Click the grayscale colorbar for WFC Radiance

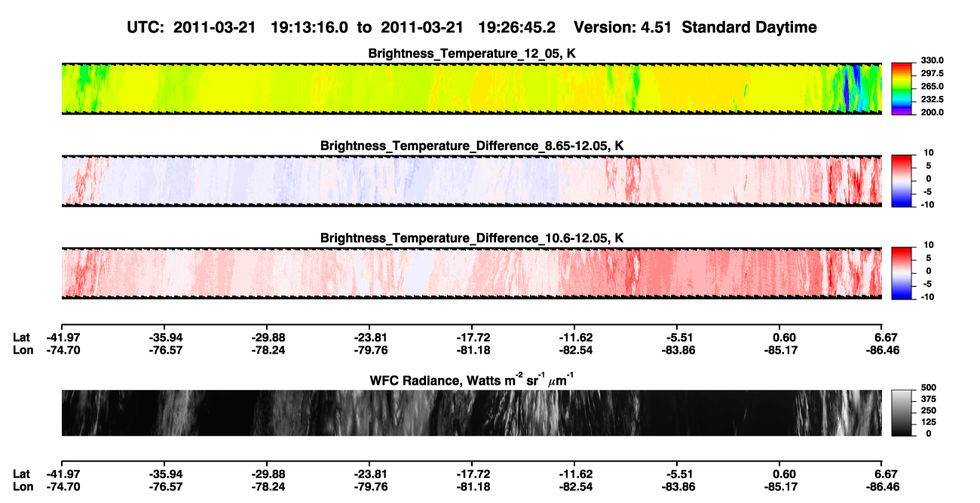coord(902,413)
